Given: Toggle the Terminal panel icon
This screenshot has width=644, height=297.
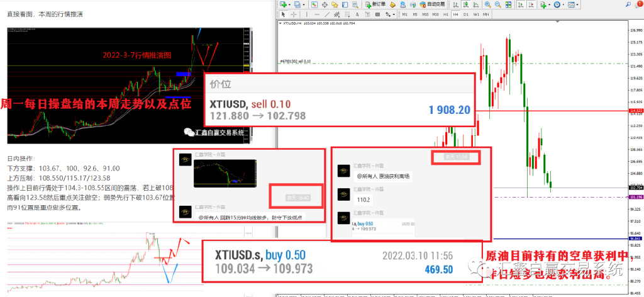Looking at the screenshot, I should click(345, 4).
